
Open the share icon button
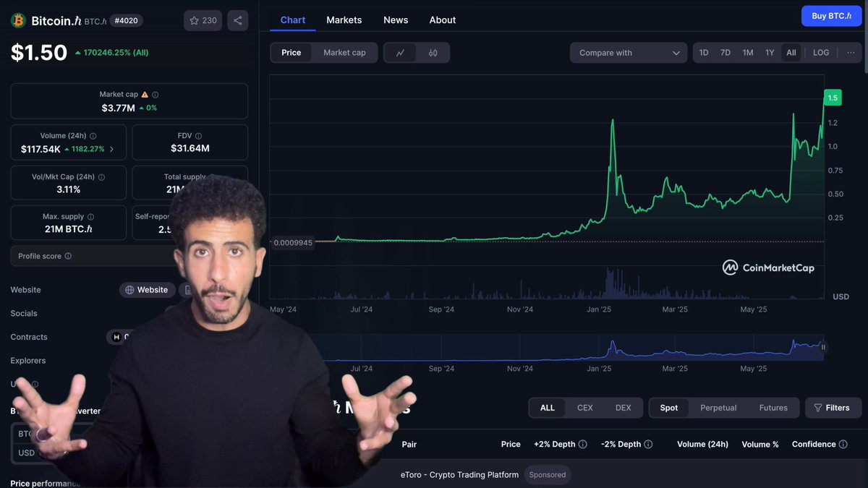click(x=238, y=20)
